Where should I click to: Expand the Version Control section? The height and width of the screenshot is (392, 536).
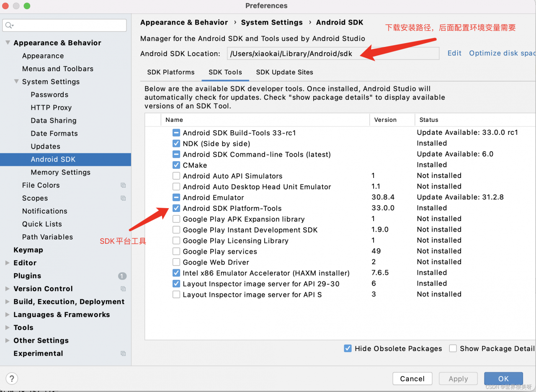click(x=8, y=289)
